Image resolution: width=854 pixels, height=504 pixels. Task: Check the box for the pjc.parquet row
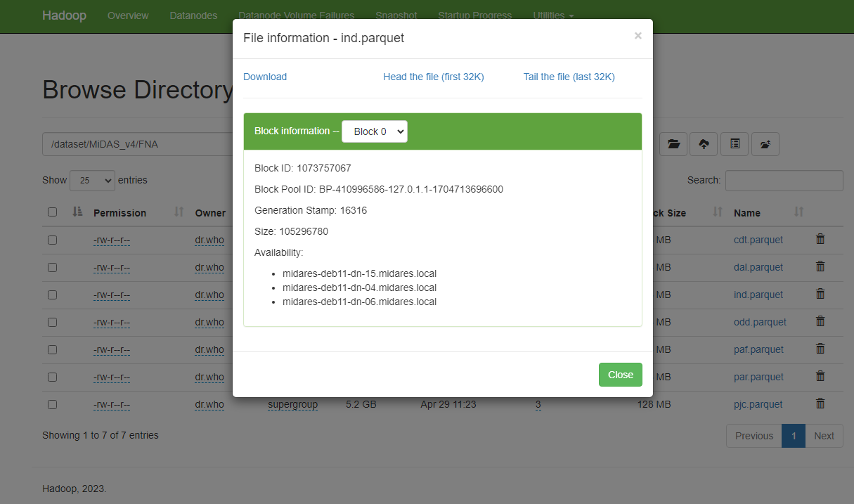coord(52,404)
